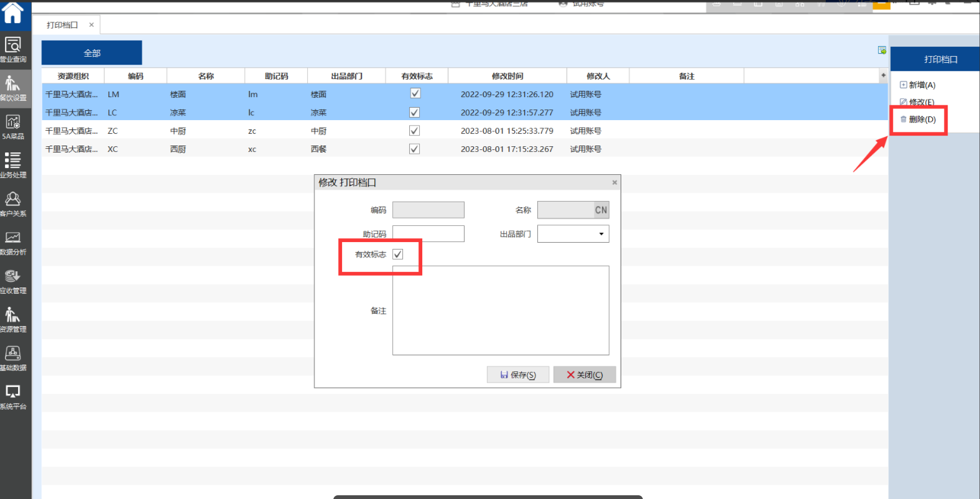Open the 营业查询 sidebar icon

tap(13, 49)
